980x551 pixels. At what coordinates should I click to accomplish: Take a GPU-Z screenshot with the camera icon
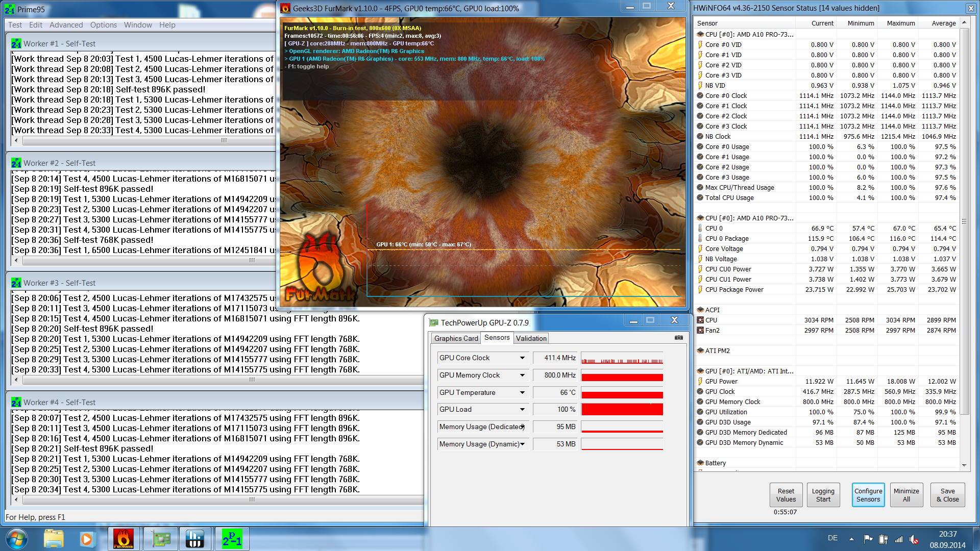pos(678,338)
